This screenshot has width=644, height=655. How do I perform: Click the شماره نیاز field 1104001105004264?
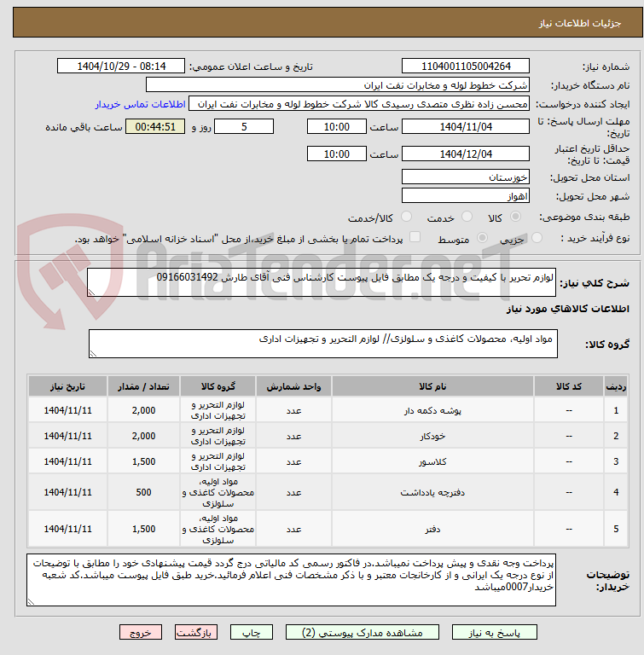click(466, 66)
